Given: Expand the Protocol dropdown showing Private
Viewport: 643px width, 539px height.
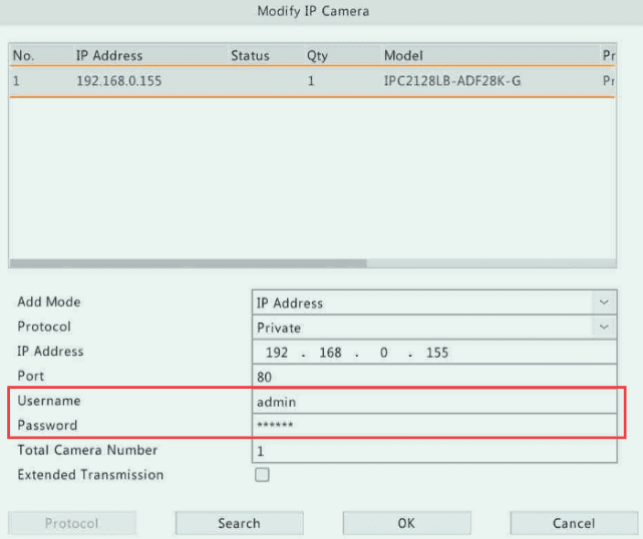Looking at the screenshot, I should (433, 327).
